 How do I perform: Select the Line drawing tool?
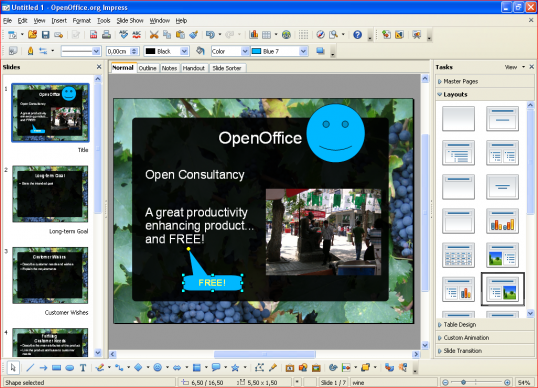(x=30, y=368)
